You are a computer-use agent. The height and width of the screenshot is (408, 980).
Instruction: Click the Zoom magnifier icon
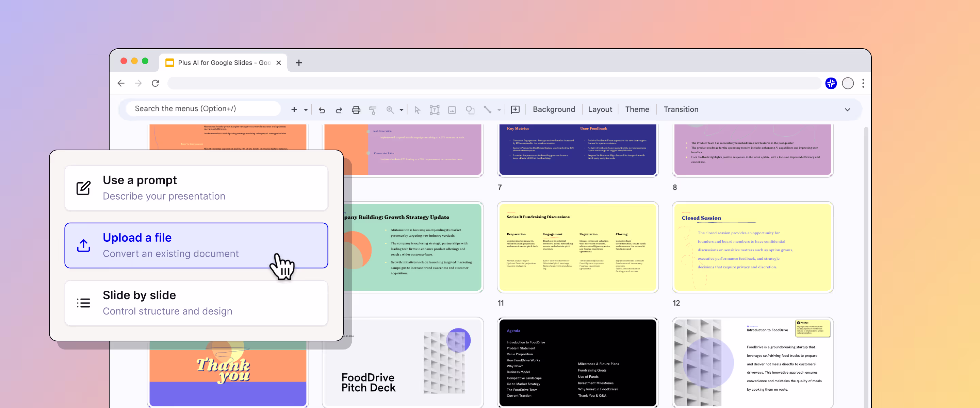coord(390,109)
